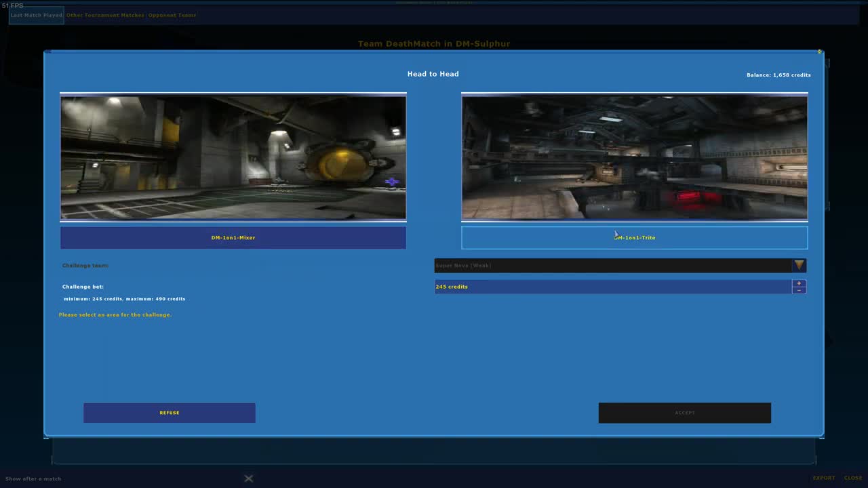Screen dimensions: 868x488
Task: Switch to the Last Match Played tab
Action: tap(37, 15)
